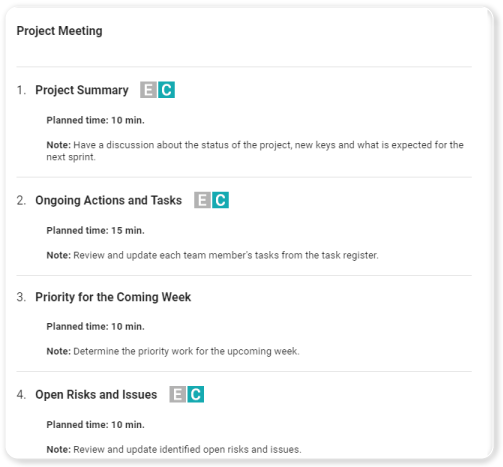The image size is (503, 467).
Task: Click the Project Summary planned time of 10 min.
Action: click(x=95, y=120)
